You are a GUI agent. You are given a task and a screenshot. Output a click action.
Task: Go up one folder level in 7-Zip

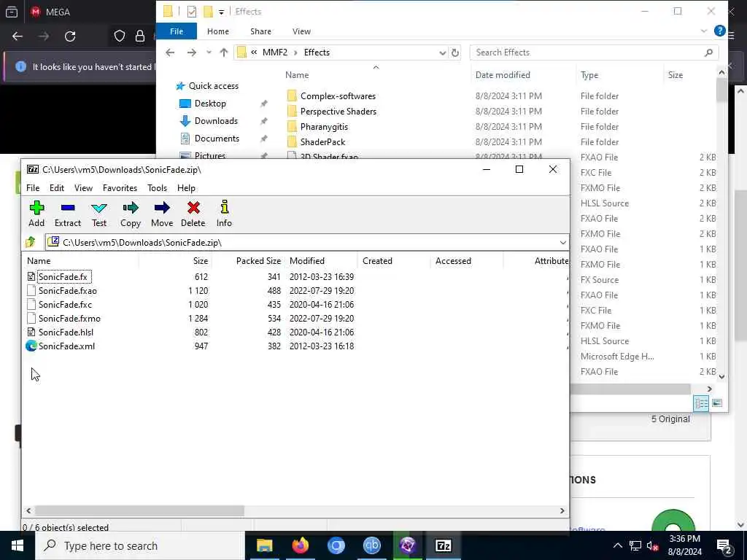[x=31, y=242]
